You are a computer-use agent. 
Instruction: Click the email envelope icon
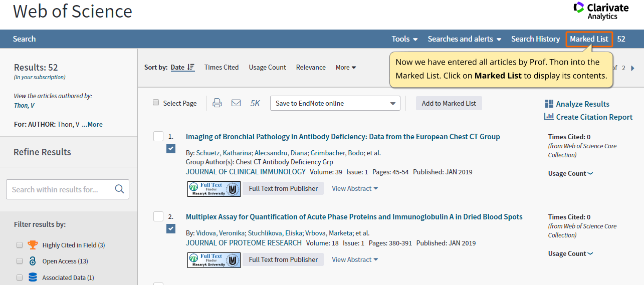point(236,103)
